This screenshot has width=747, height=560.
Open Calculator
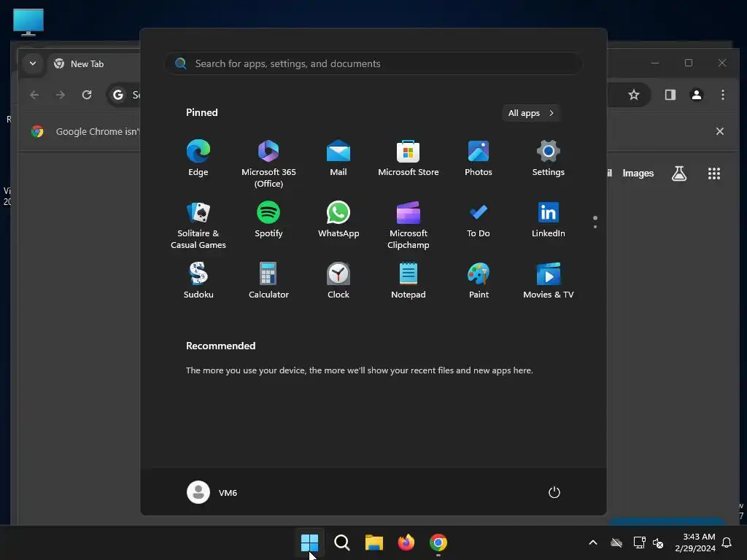click(x=268, y=281)
